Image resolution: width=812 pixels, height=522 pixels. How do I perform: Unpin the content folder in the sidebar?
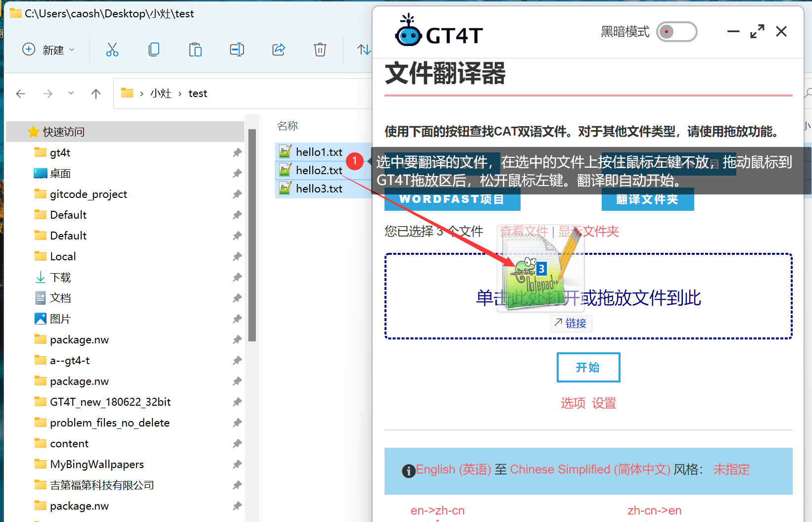coord(237,443)
